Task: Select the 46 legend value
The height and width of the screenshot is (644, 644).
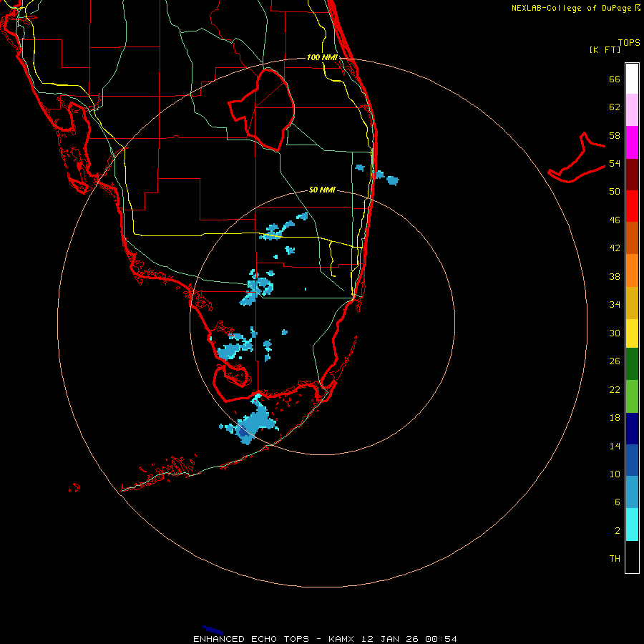Action: pyautogui.click(x=615, y=220)
